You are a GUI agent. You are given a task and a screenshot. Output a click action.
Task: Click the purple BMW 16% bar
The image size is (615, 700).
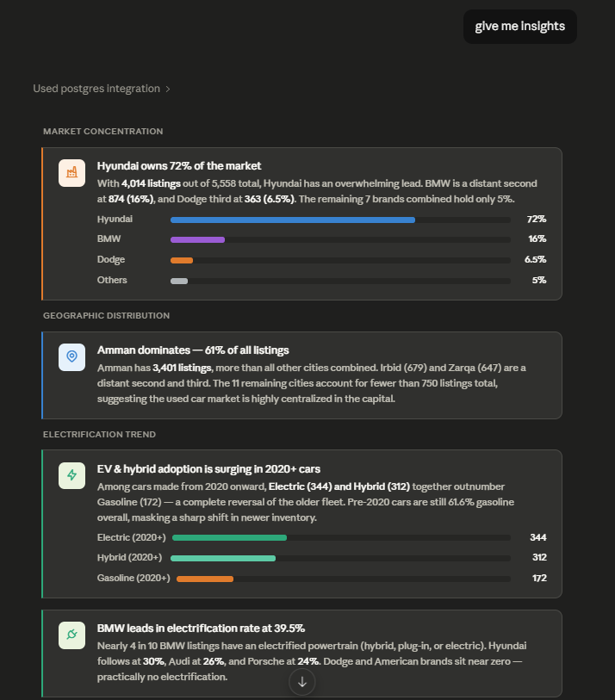pyautogui.click(x=197, y=239)
